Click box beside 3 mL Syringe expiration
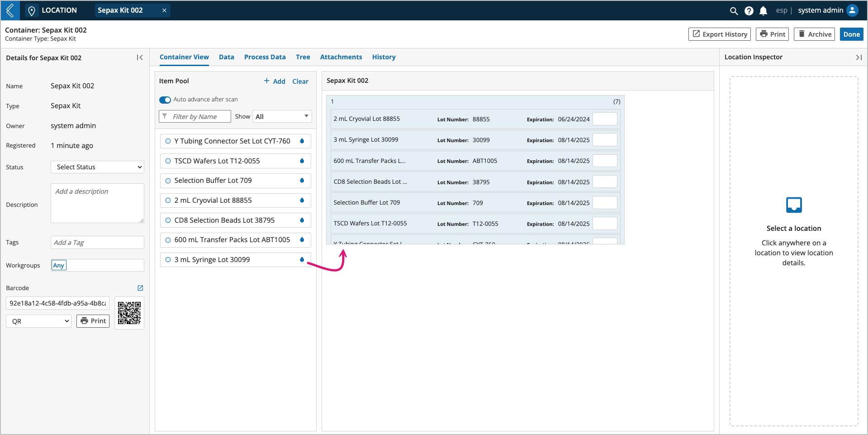The width and height of the screenshot is (868, 435). (x=605, y=140)
